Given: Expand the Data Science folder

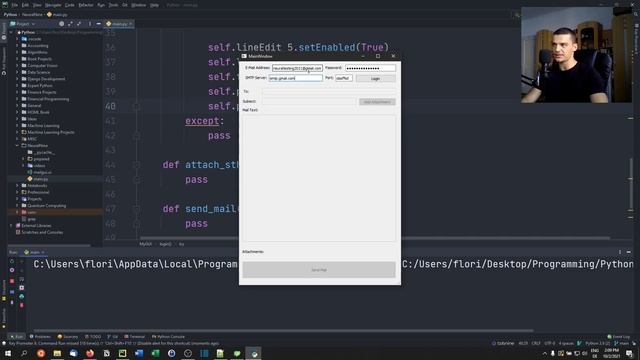Looking at the screenshot, I should tap(17, 72).
